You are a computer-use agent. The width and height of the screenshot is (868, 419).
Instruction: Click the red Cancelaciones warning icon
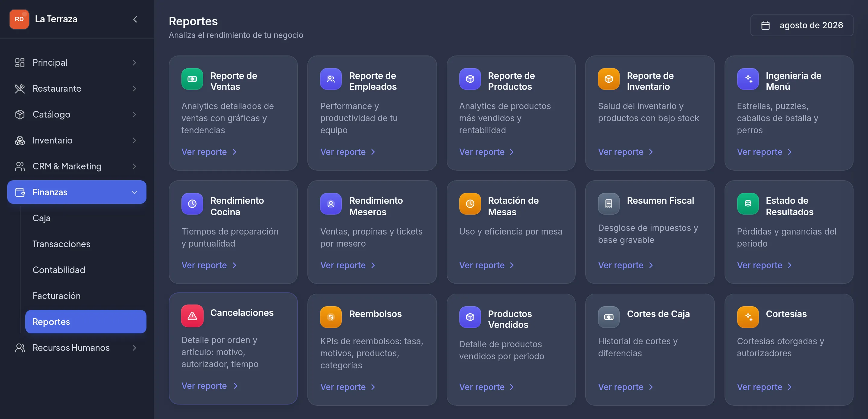click(x=192, y=316)
